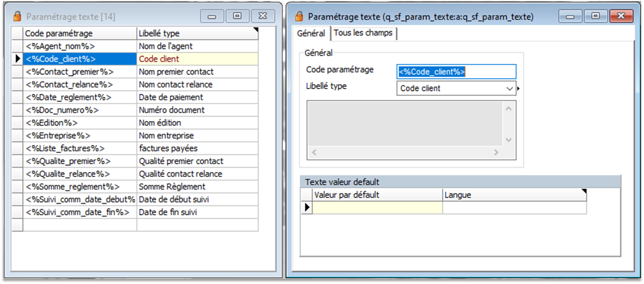644x284 pixels.
Task: Click the scroll up arrow in memo box
Action: click(509, 109)
